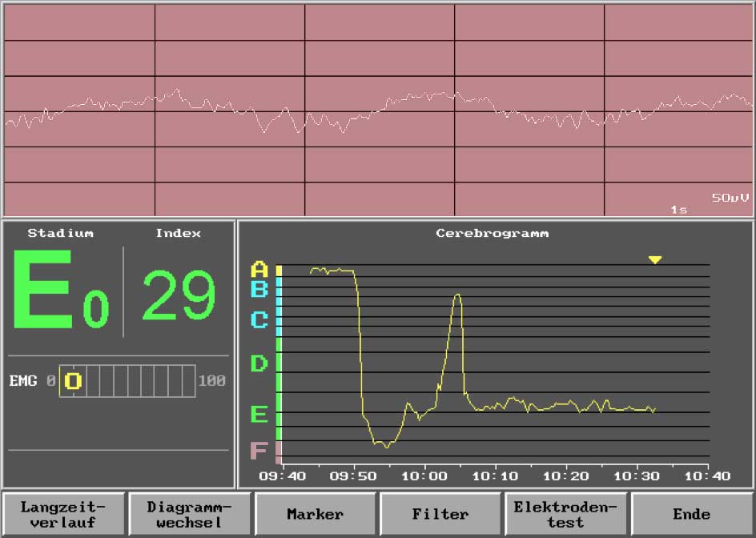Viewport: 756px width, 538px height.
Task: Set a Marker using the bottom bar
Action: coord(315,514)
